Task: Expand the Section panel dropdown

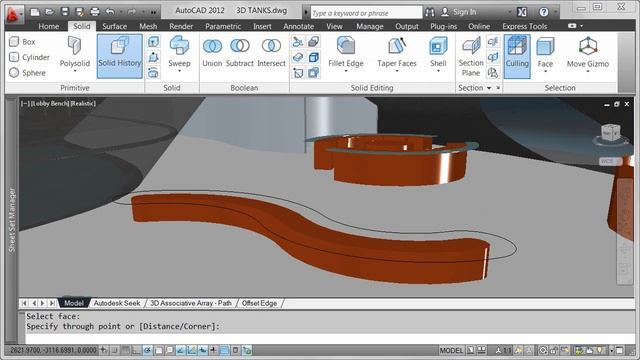Action: (489, 88)
